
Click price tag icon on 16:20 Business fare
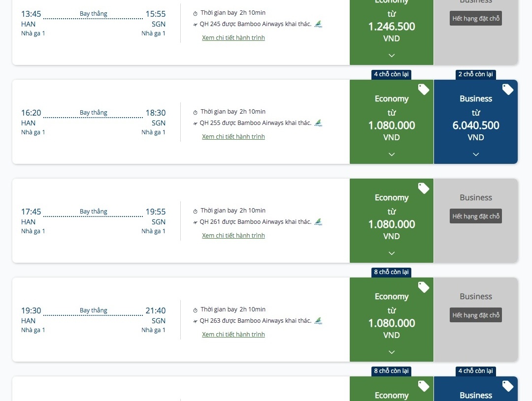tap(508, 90)
